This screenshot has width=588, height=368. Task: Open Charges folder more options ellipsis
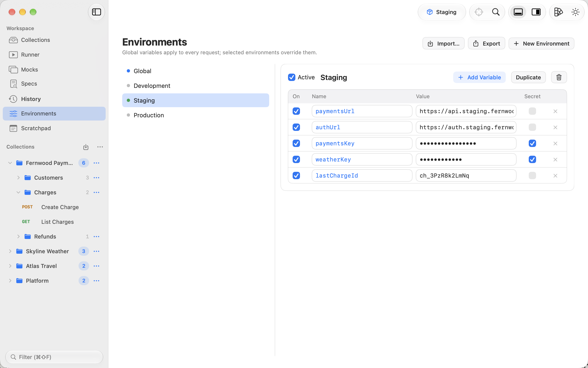click(96, 192)
